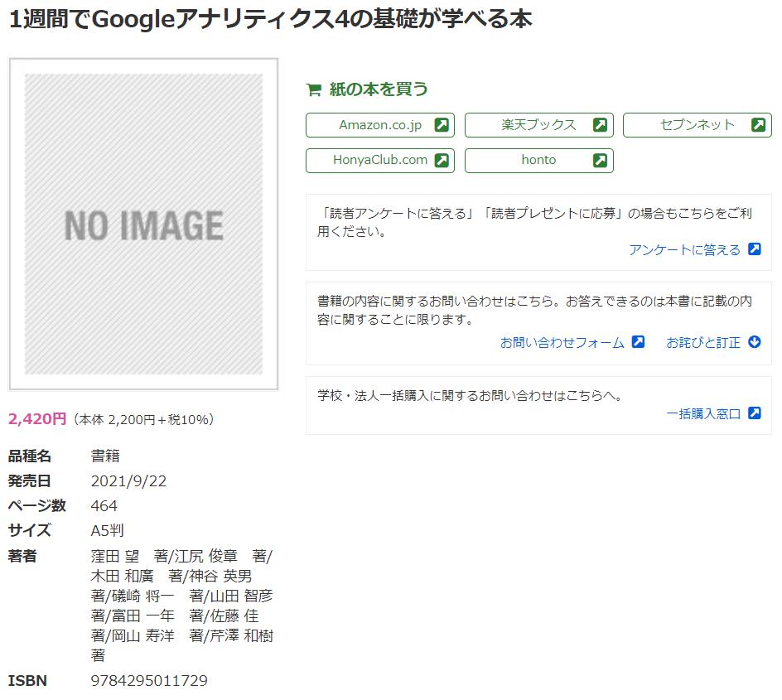782x700 pixels.
Task: Click the 2,420円 price text
Action: [37, 419]
